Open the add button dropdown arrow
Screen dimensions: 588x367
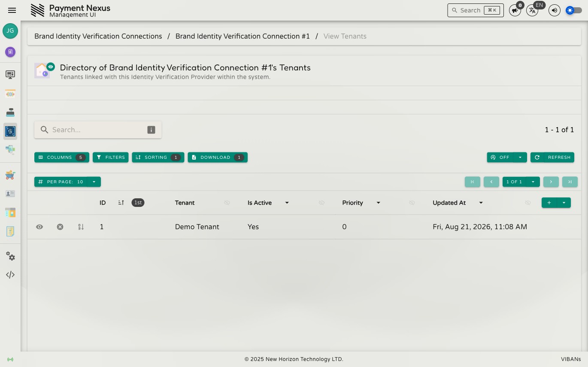(x=564, y=203)
